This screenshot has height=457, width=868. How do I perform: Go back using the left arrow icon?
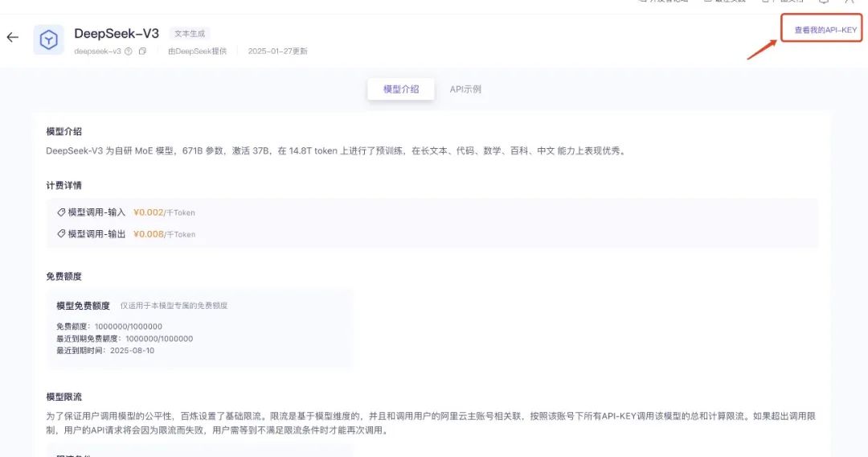coord(13,38)
